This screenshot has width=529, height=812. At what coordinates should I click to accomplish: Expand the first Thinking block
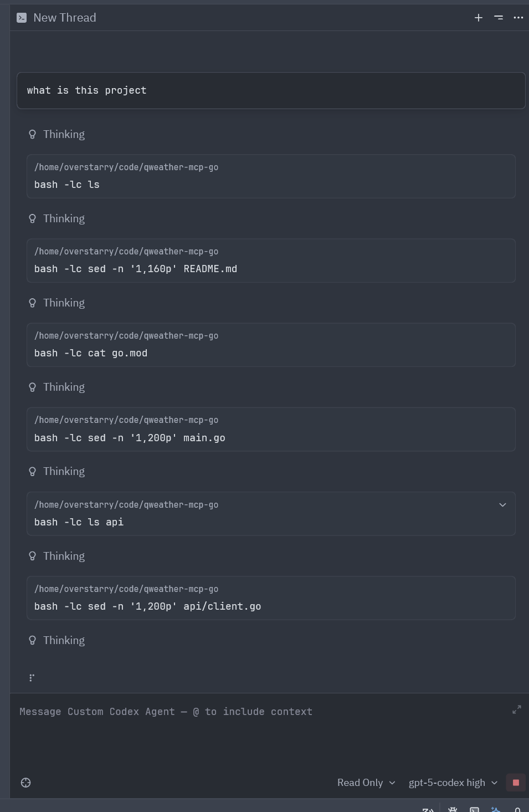64,135
